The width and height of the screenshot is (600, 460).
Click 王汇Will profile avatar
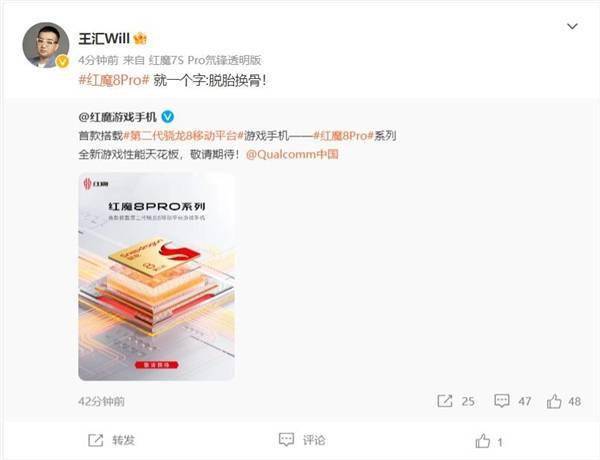pyautogui.click(x=46, y=45)
